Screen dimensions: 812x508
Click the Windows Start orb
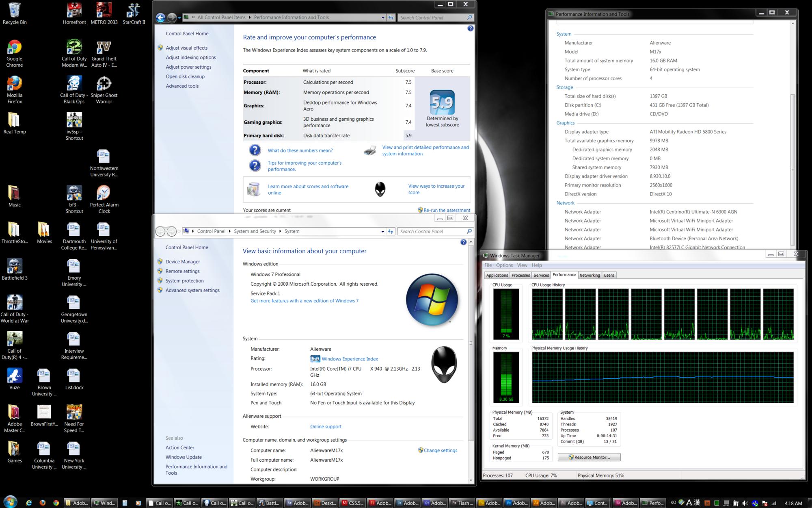pos(10,501)
